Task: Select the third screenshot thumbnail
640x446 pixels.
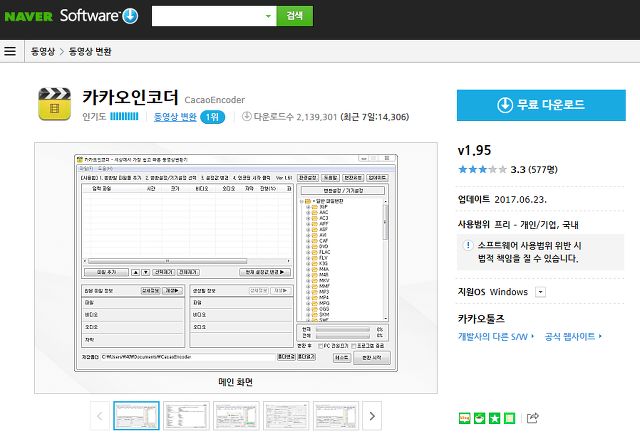Action: pos(236,416)
